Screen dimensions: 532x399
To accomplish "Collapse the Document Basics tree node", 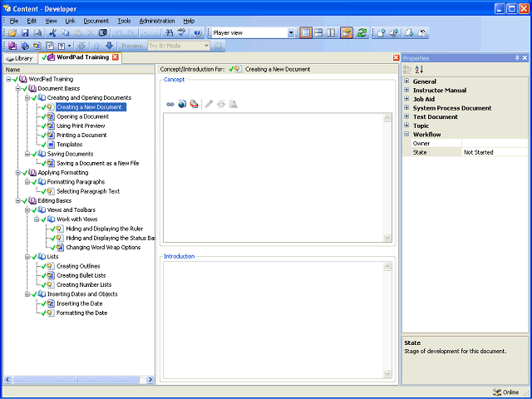I will (x=18, y=89).
